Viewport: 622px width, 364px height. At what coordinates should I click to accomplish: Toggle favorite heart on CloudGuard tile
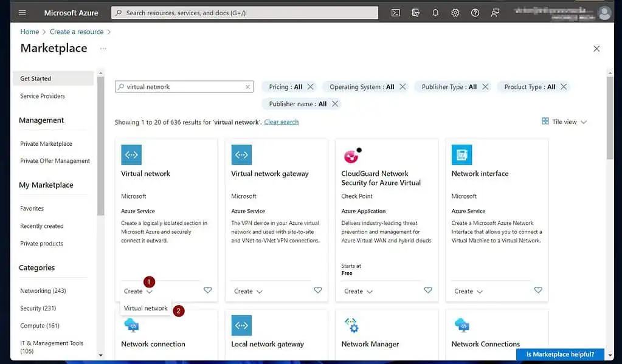427,290
